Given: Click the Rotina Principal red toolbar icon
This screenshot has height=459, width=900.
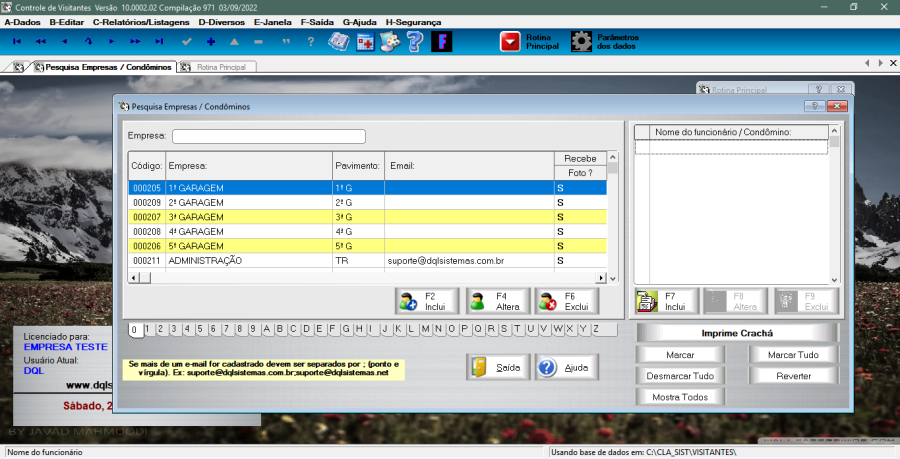Looking at the screenshot, I should tap(511, 41).
